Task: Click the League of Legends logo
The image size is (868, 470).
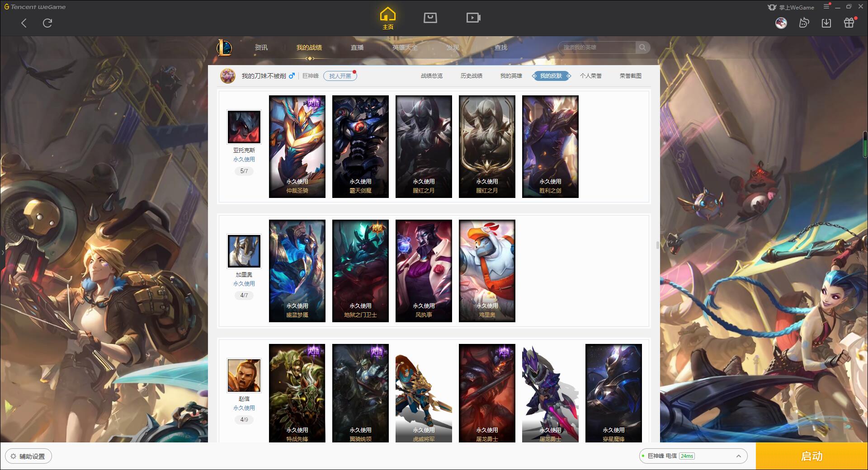Action: [x=225, y=47]
